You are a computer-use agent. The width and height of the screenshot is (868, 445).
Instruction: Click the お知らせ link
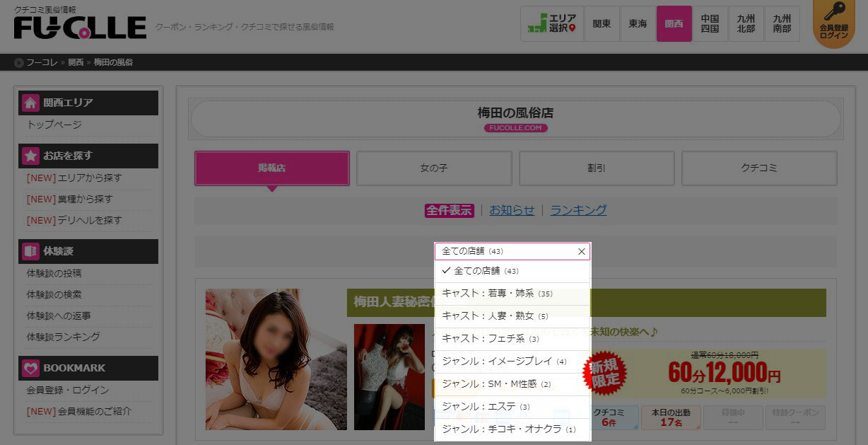pyautogui.click(x=512, y=210)
